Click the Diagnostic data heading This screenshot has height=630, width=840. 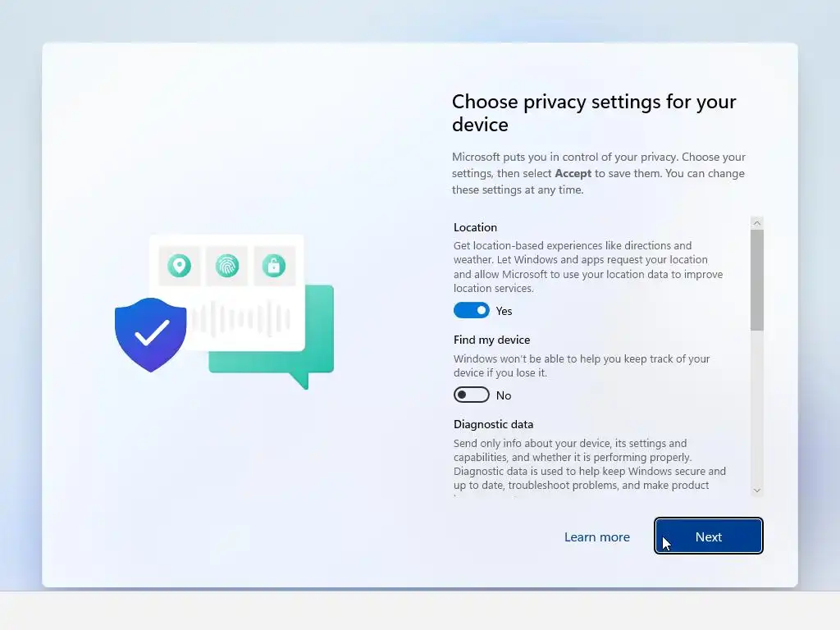[x=493, y=424]
